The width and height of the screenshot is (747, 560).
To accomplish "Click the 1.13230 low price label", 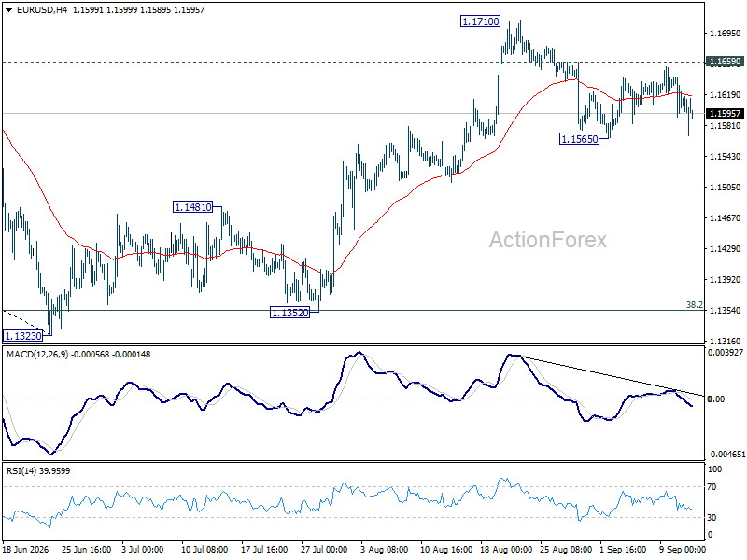I will 22,336.
